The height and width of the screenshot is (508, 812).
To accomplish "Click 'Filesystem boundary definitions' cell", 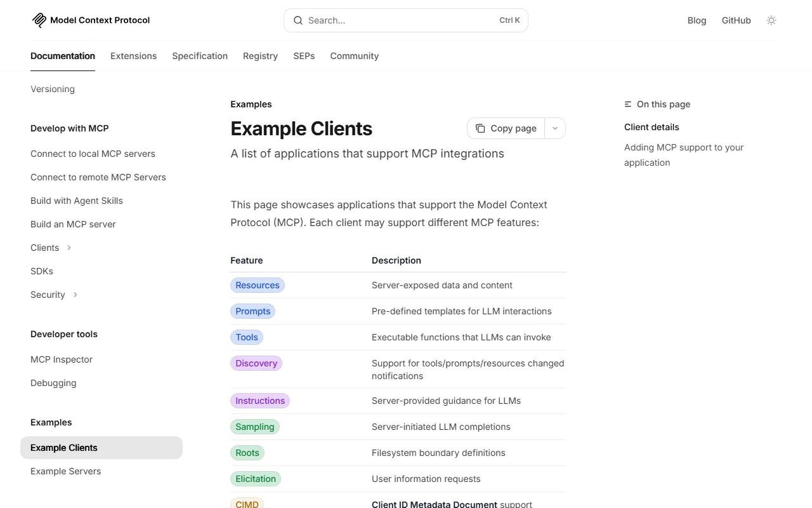I will (438, 453).
